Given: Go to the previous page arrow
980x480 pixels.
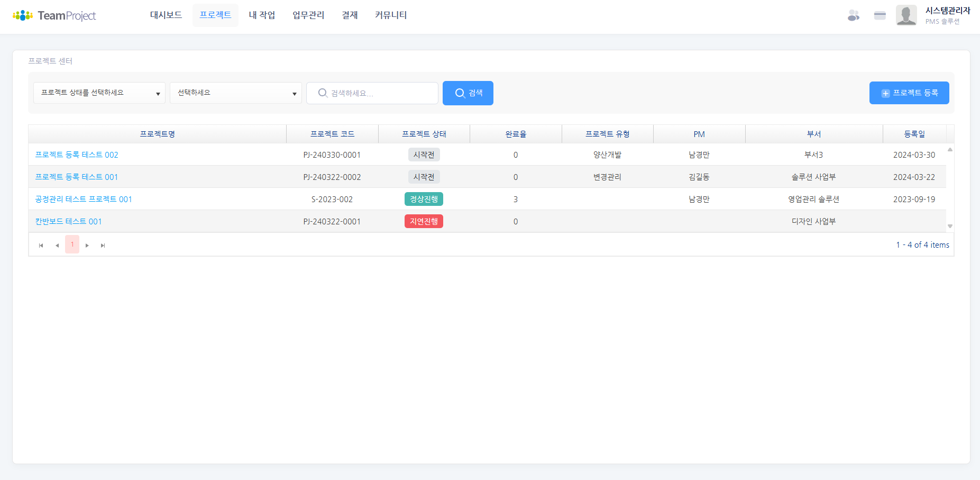Looking at the screenshot, I should click(57, 245).
